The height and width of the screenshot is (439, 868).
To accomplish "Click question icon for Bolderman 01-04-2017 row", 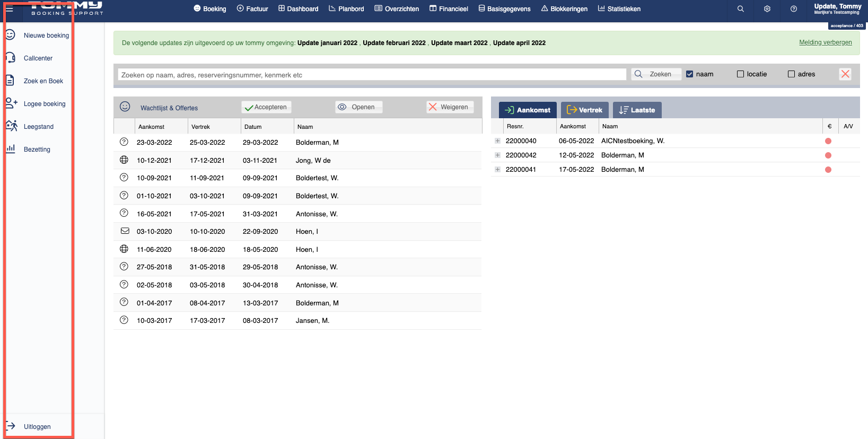I will (124, 302).
